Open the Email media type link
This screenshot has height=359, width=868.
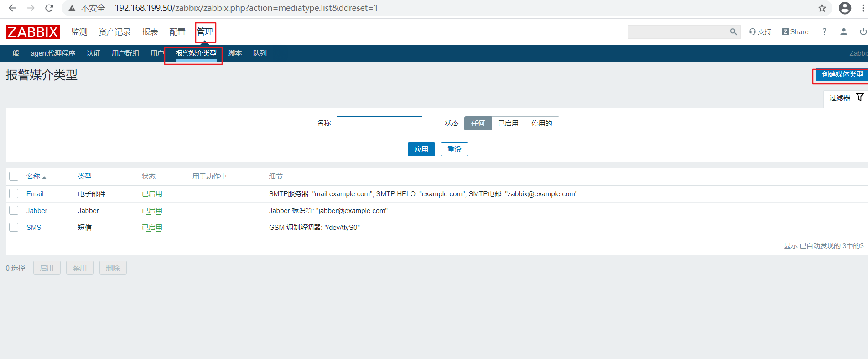35,194
